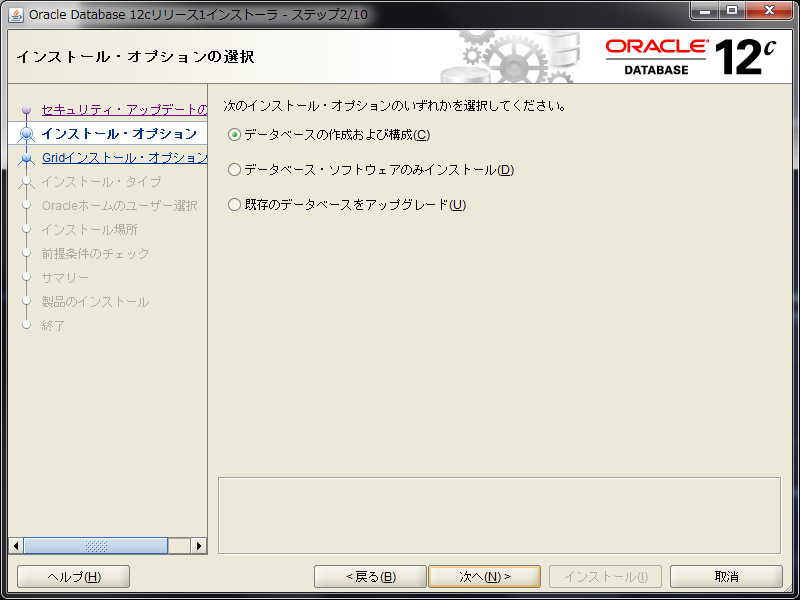Click sidebar scrollbar right arrow
800x600 pixels.
coord(198,546)
